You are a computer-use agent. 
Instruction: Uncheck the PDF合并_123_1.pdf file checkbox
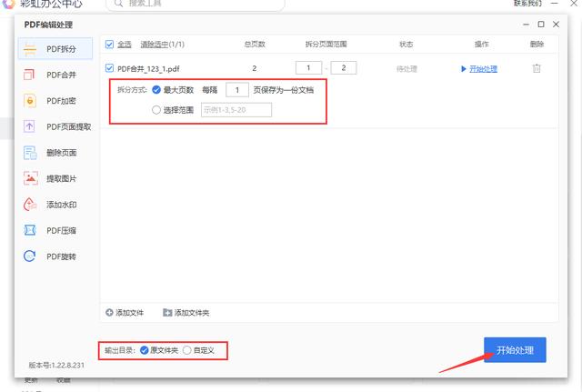[109, 68]
